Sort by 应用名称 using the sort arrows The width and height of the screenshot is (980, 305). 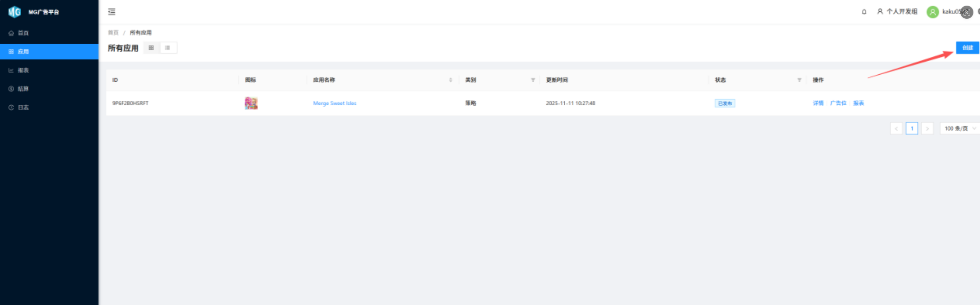pos(450,80)
